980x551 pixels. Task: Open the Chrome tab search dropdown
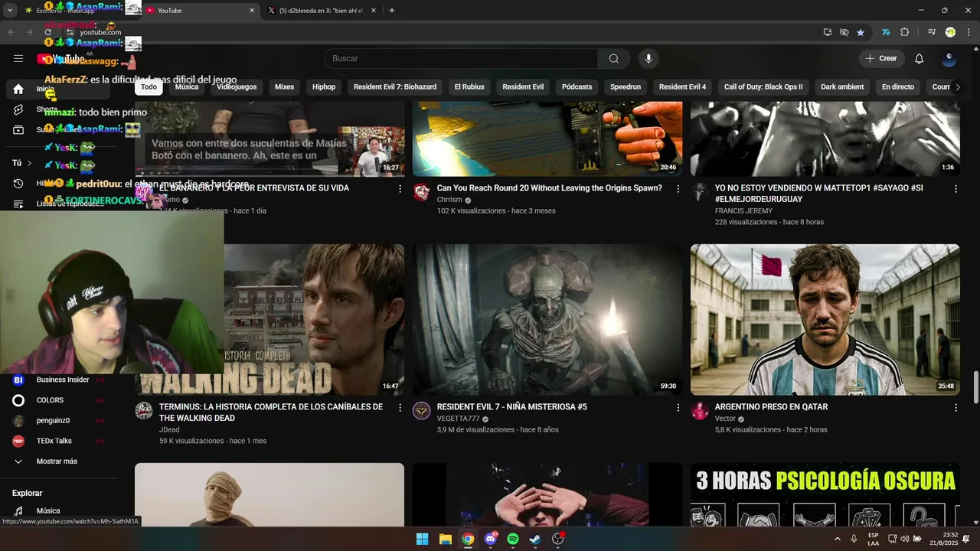[x=10, y=11]
